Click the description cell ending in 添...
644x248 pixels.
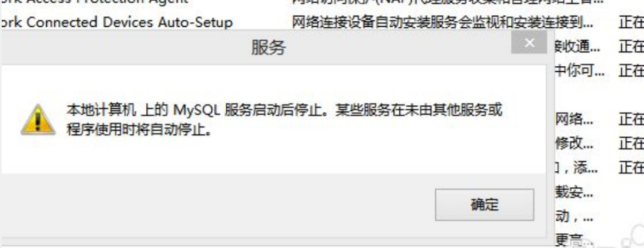pyautogui.click(x=576, y=168)
